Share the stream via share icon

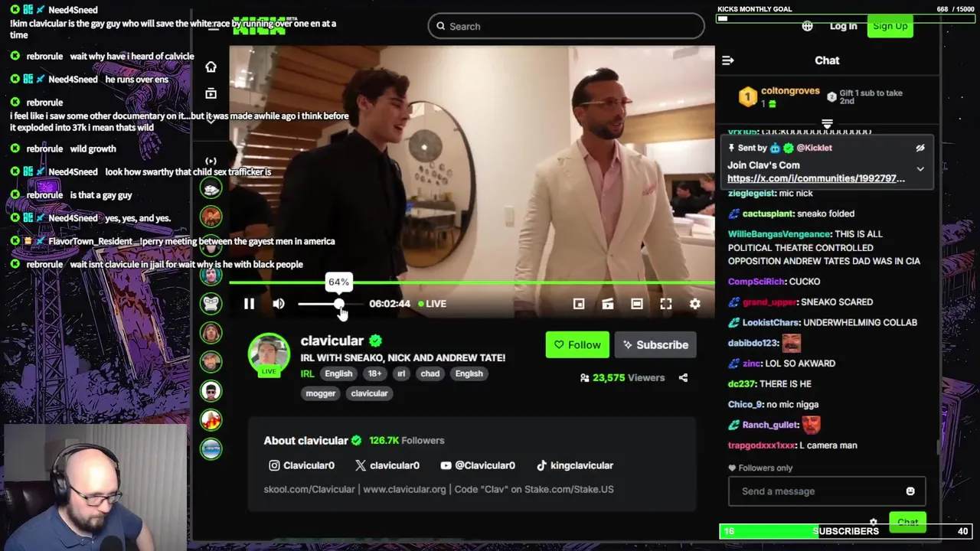coord(683,377)
